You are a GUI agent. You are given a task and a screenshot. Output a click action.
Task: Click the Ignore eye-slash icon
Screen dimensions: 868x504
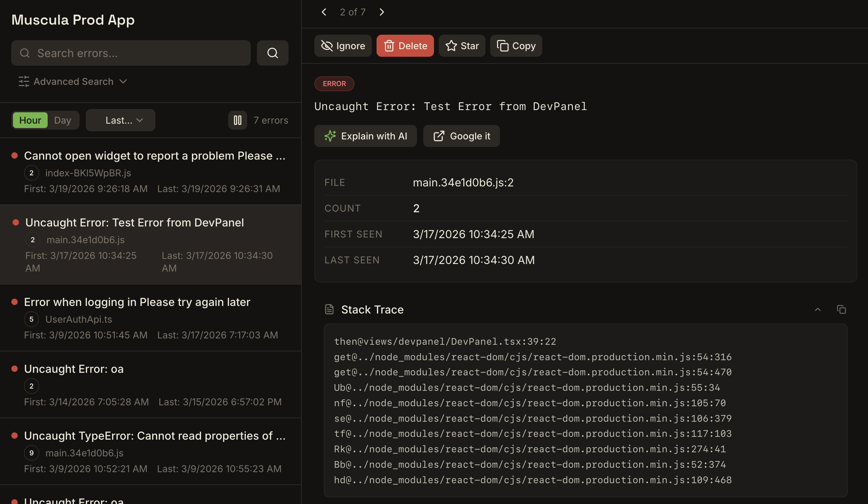click(326, 45)
